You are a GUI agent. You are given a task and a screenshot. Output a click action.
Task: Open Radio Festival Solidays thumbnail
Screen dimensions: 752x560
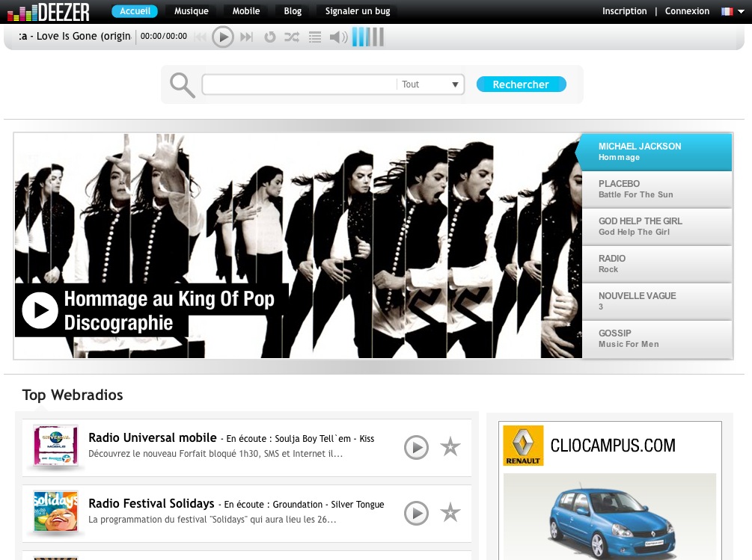click(x=55, y=511)
